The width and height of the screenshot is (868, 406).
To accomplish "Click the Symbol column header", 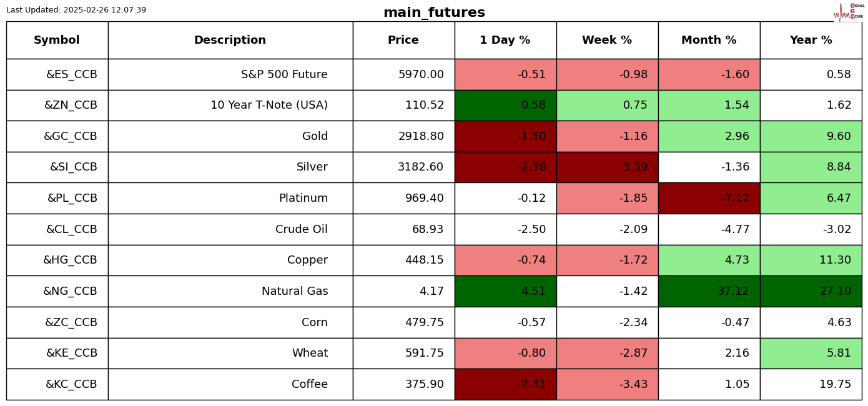I will (57, 41).
